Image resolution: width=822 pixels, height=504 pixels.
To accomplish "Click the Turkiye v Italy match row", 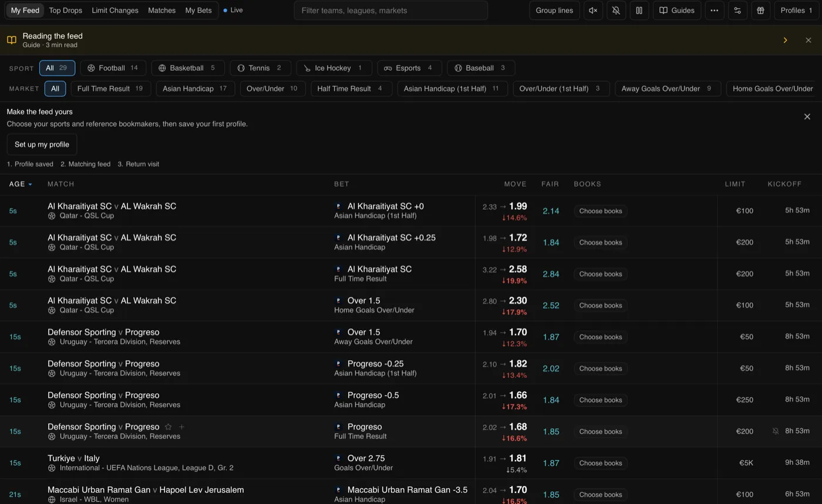I will click(411, 463).
